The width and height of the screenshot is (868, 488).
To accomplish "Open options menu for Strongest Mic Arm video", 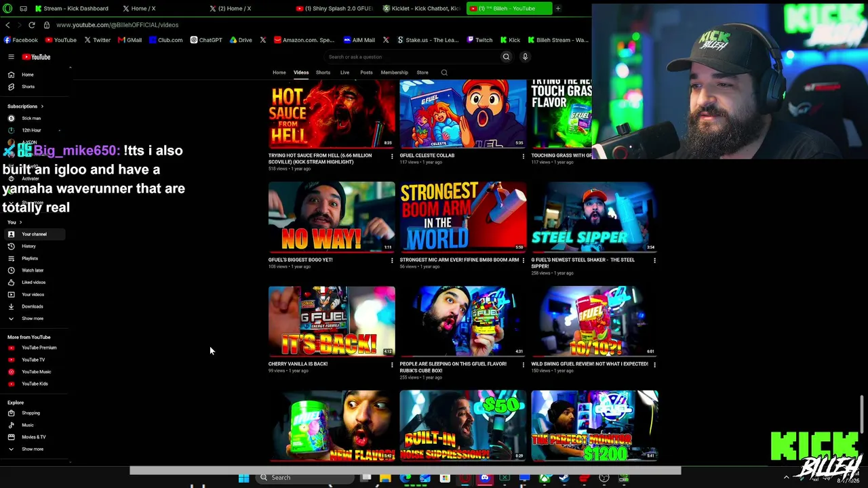I will (523, 261).
